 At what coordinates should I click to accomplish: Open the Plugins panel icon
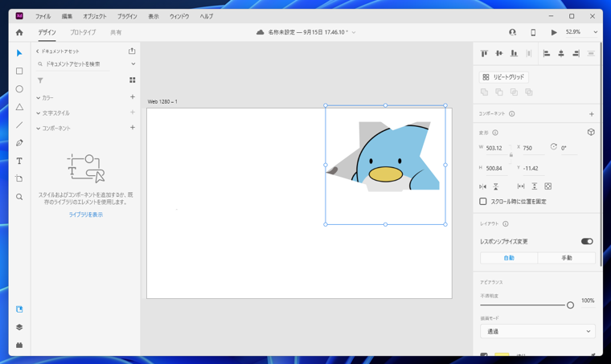coord(19,345)
